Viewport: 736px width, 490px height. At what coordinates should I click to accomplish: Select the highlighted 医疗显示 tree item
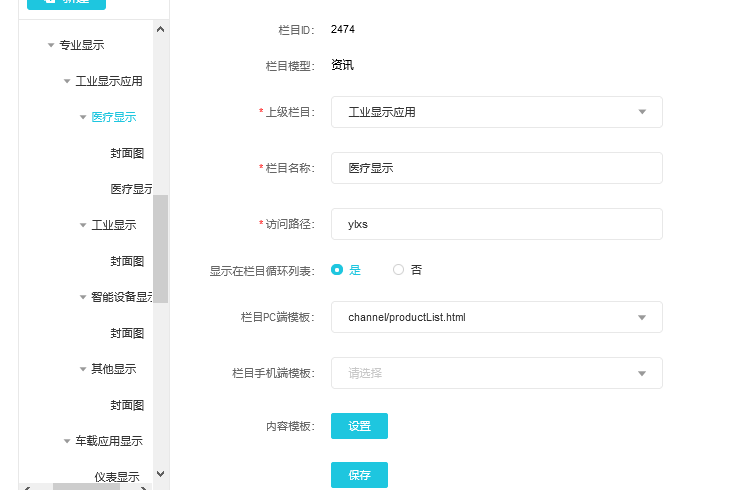pyautogui.click(x=114, y=117)
